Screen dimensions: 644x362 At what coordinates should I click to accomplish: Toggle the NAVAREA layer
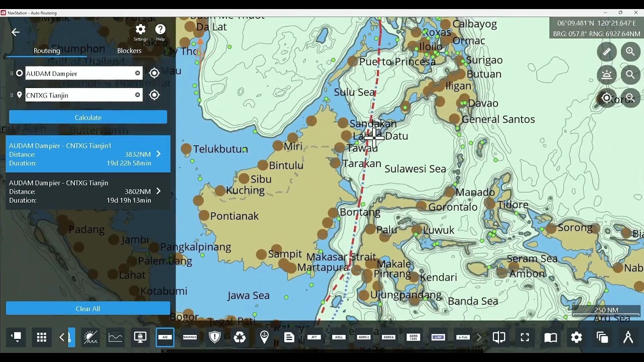(x=190, y=337)
